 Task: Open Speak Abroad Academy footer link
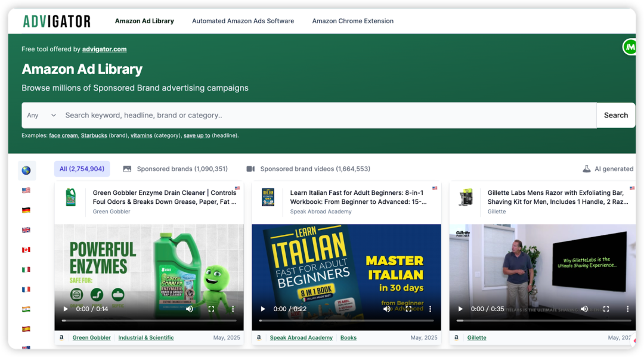point(301,338)
